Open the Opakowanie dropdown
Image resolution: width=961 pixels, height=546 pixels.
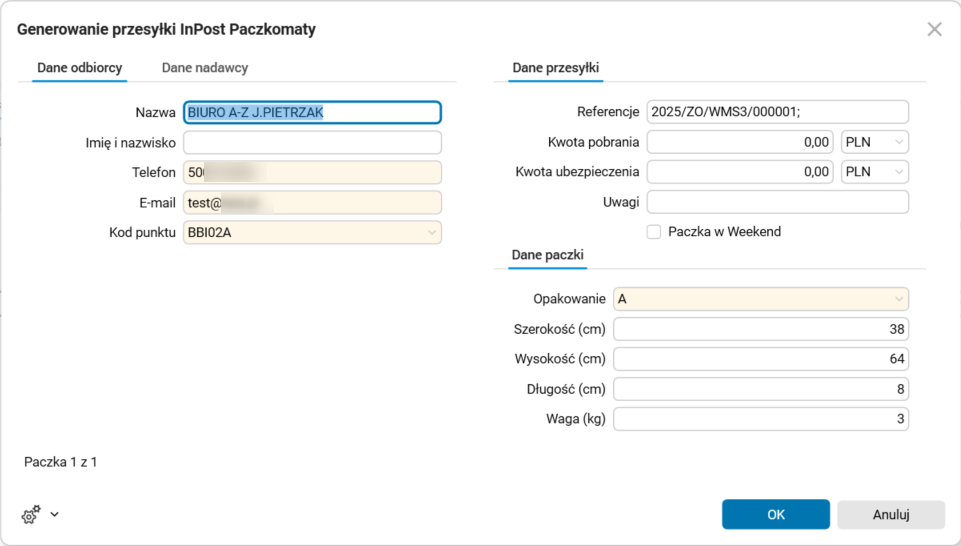899,299
